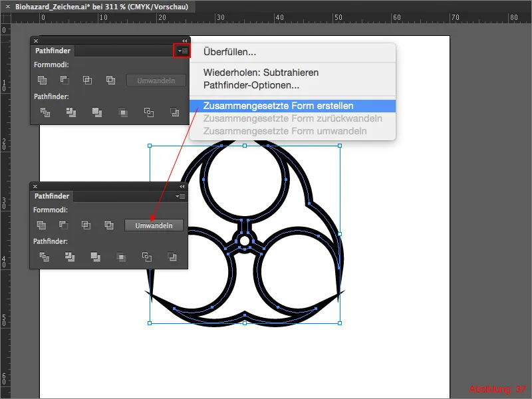The image size is (532, 399).
Task: Click Minus Front icon in lower Pathfinder panel
Action: tap(63, 225)
